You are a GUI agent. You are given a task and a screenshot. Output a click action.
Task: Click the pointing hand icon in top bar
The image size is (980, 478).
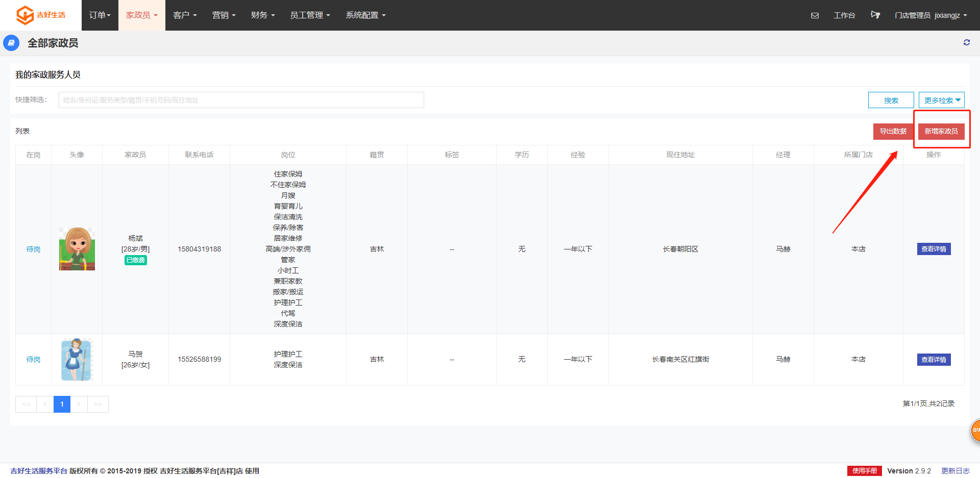875,15
